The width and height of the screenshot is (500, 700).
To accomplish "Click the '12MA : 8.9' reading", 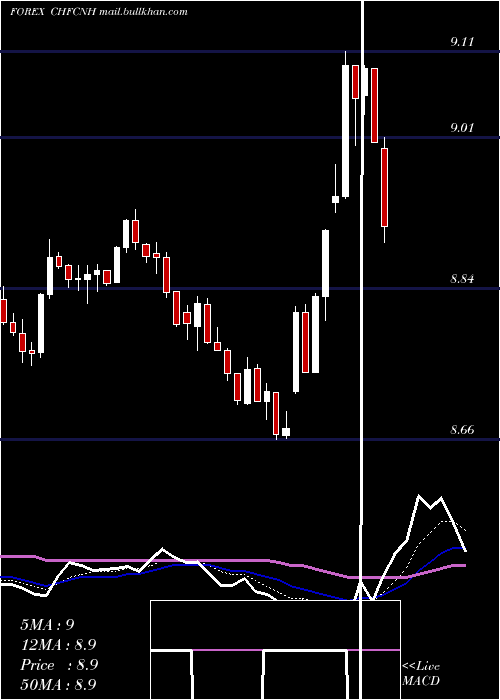I will (58, 645).
